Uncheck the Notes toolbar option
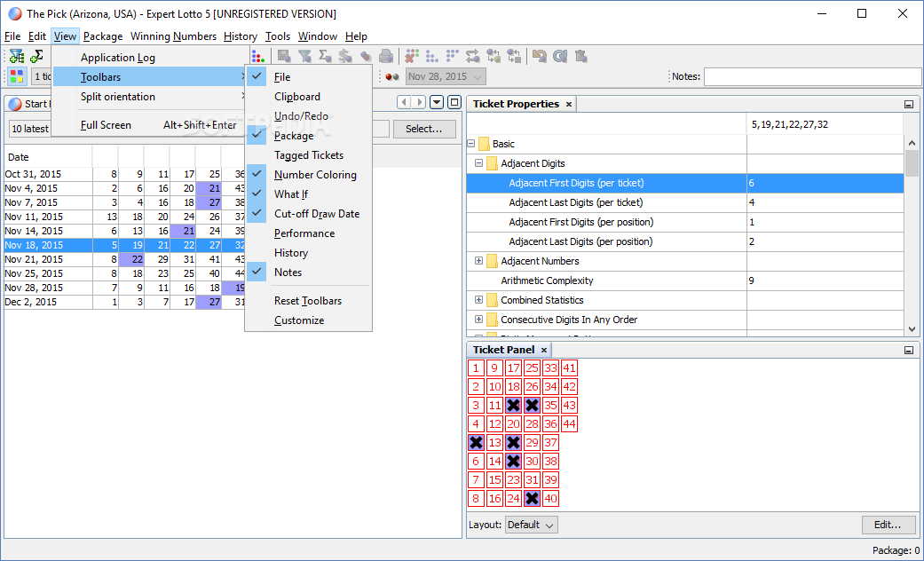This screenshot has height=561, width=924. [x=308, y=273]
